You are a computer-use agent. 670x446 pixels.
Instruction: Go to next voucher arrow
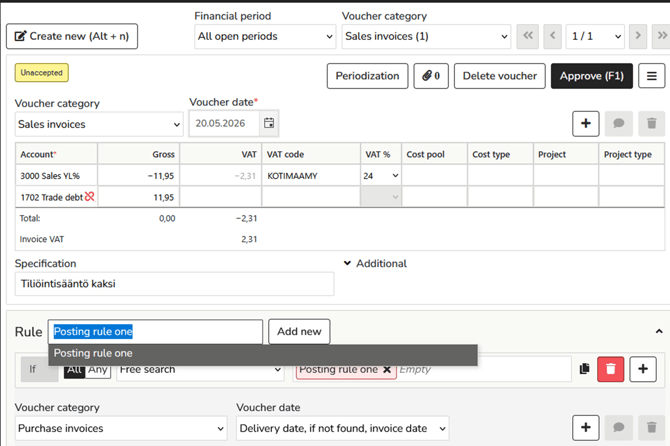[638, 36]
